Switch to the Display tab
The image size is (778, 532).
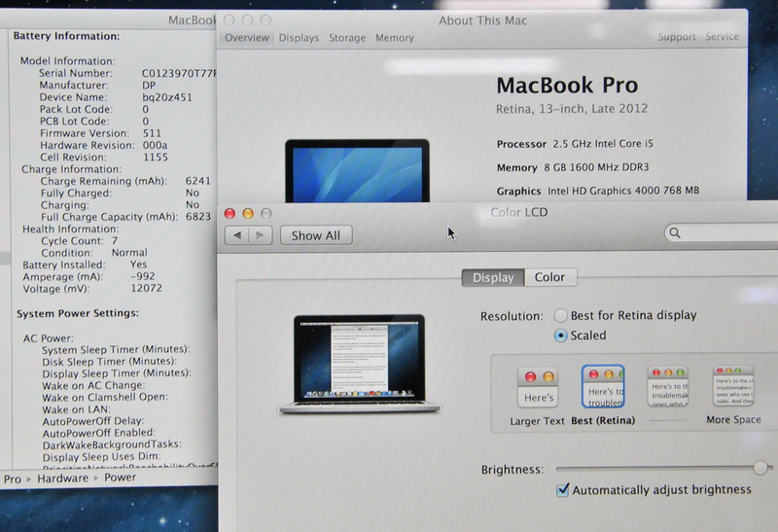pos(493,277)
